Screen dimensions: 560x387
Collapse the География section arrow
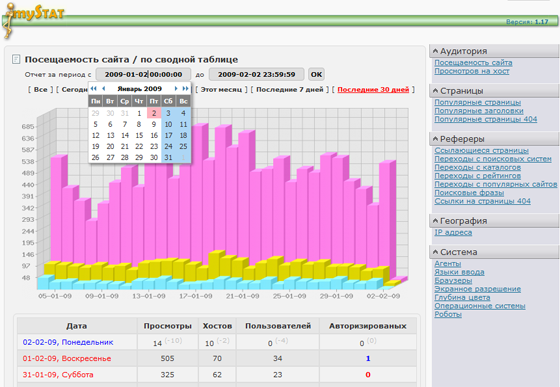tap(435, 221)
